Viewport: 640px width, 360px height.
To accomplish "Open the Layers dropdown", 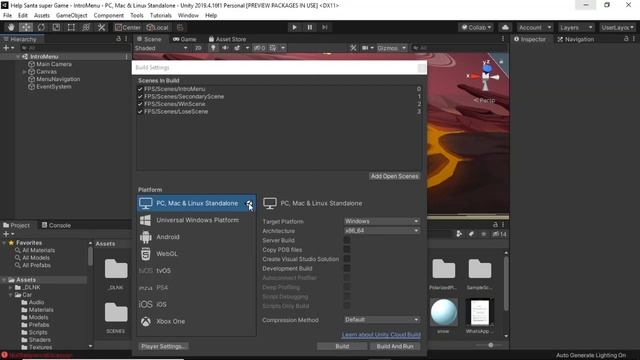I will (x=576, y=27).
